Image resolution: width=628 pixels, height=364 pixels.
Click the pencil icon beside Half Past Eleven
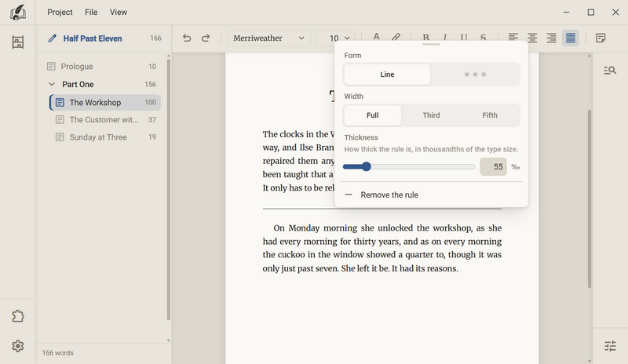(52, 38)
